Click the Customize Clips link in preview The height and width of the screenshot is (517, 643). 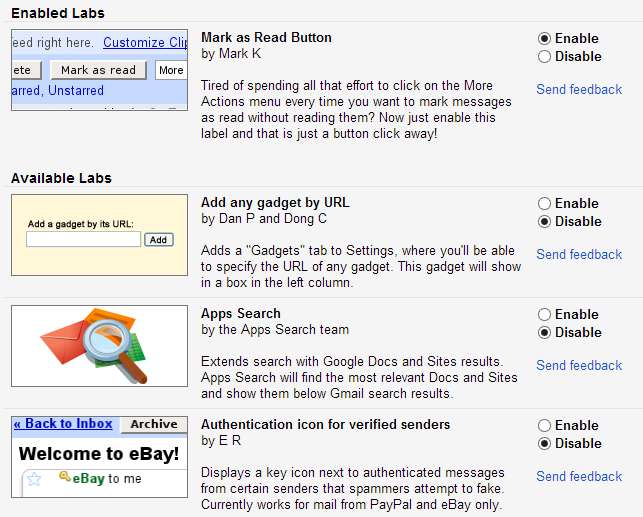[x=145, y=43]
